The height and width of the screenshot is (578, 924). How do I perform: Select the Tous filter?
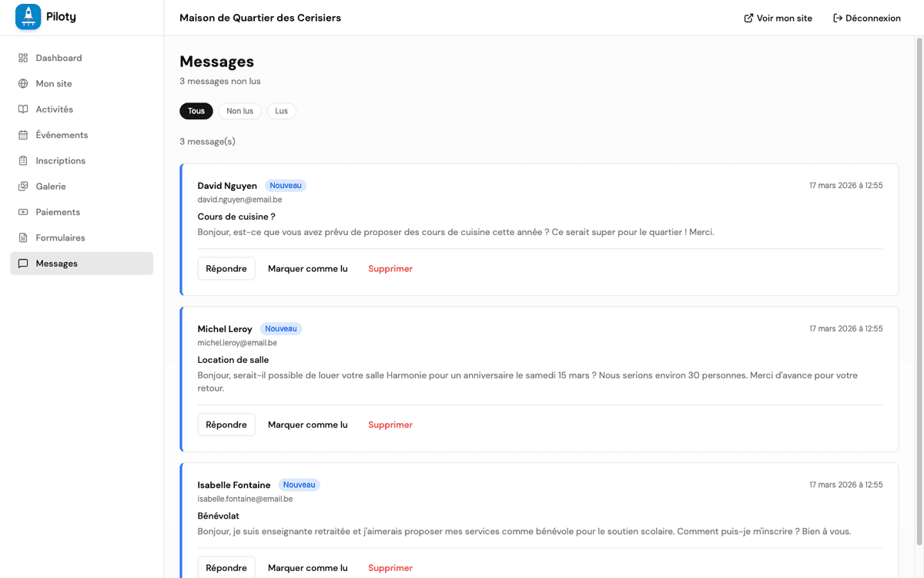[x=196, y=110]
